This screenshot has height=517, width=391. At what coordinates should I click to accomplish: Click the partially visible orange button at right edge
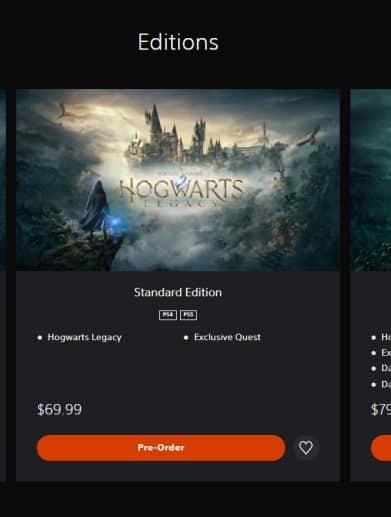click(381, 448)
